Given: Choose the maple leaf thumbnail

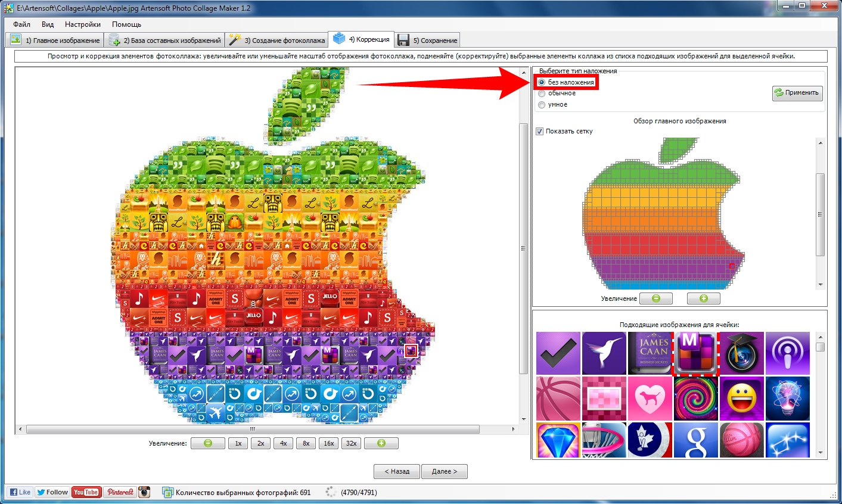Looking at the screenshot, I should pos(650,440).
